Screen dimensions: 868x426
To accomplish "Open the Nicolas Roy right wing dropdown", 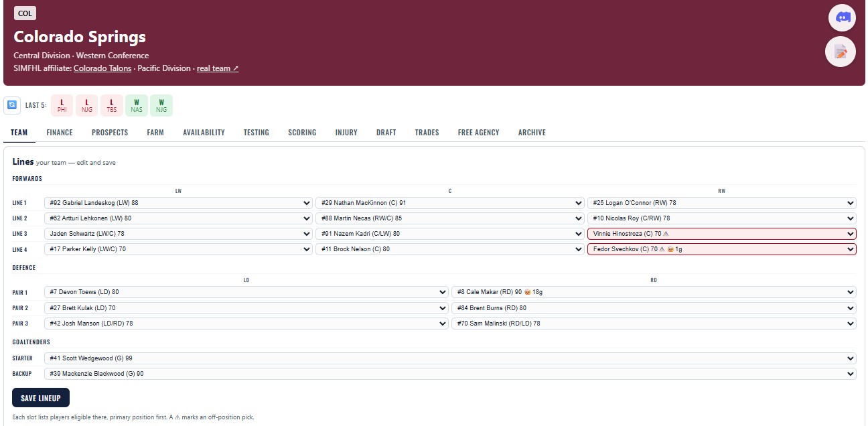I will tap(722, 218).
